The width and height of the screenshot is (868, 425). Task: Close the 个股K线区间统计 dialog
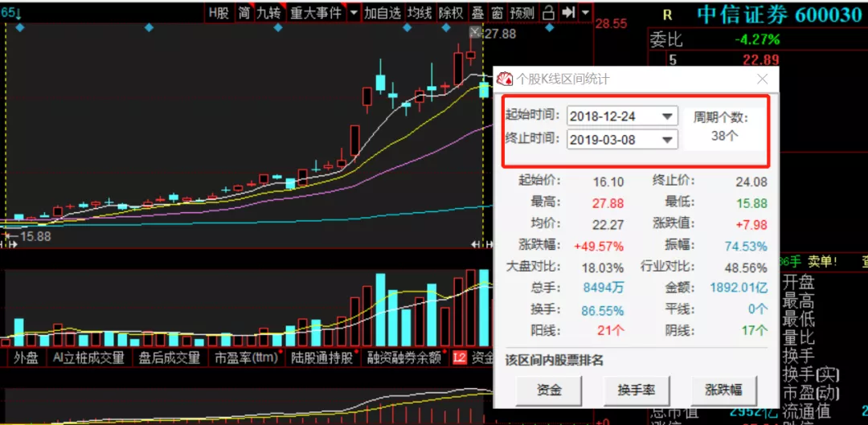(762, 79)
